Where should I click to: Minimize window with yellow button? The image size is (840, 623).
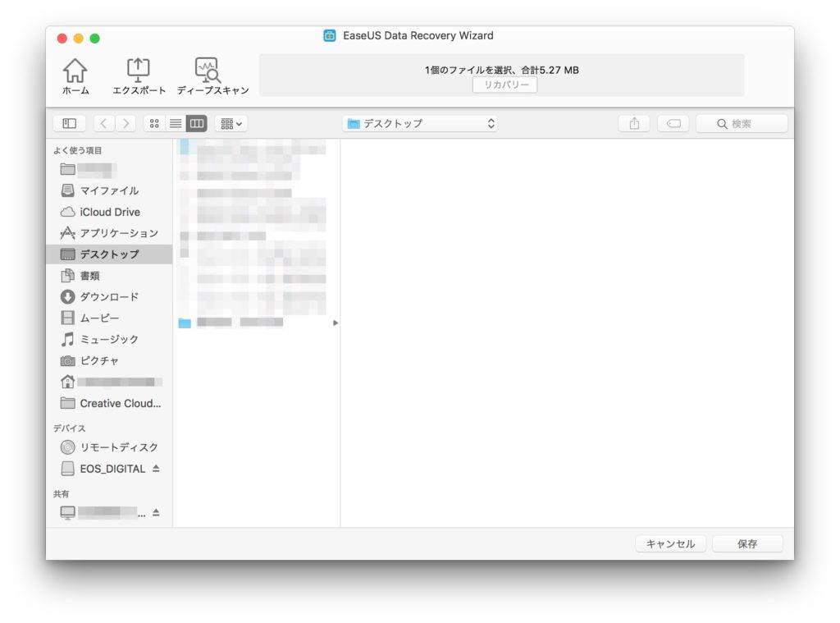pos(78,39)
